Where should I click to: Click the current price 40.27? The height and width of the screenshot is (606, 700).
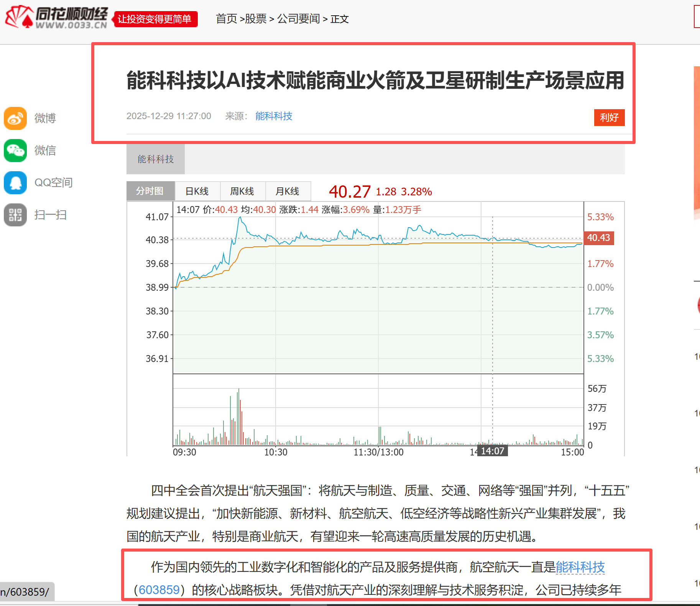click(x=350, y=192)
